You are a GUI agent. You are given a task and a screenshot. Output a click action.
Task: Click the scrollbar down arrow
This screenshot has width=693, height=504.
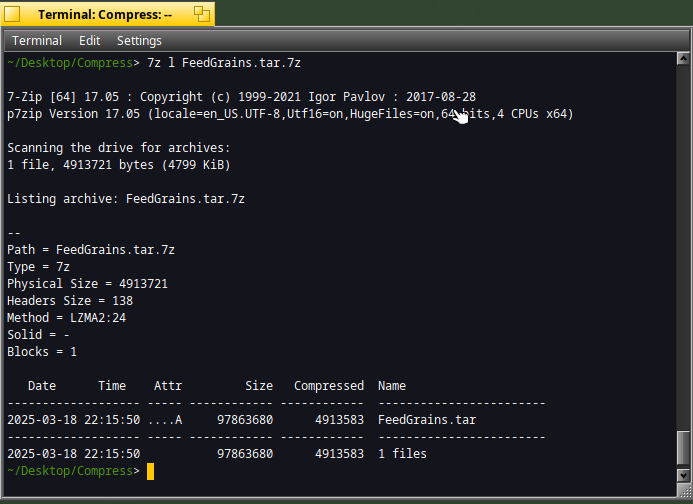pos(683,476)
